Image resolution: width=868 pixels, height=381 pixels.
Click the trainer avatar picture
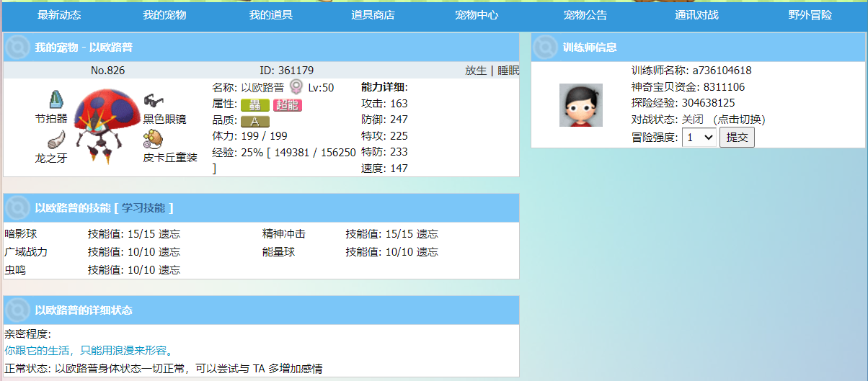point(581,105)
